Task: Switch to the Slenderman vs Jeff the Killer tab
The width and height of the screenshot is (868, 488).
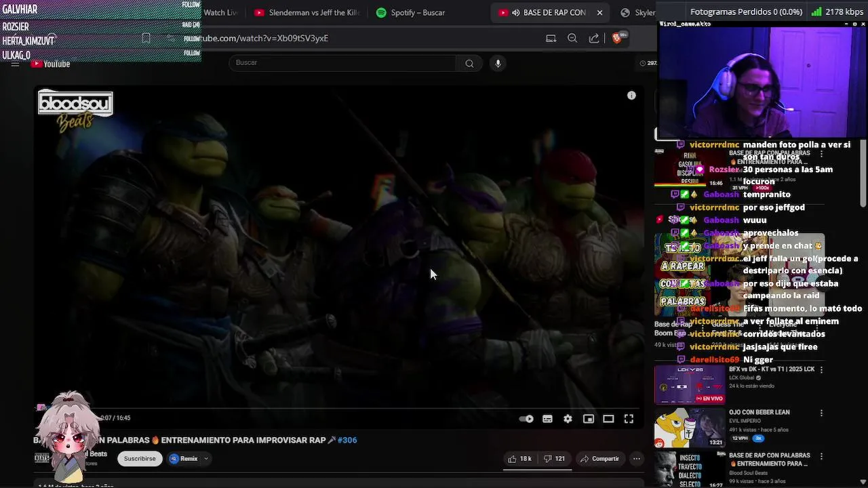Action: [x=307, y=12]
